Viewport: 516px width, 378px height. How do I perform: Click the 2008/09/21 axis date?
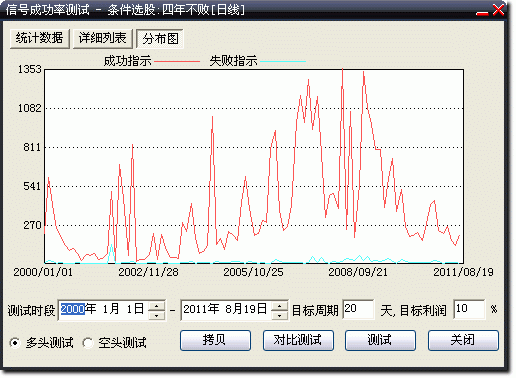click(x=358, y=272)
